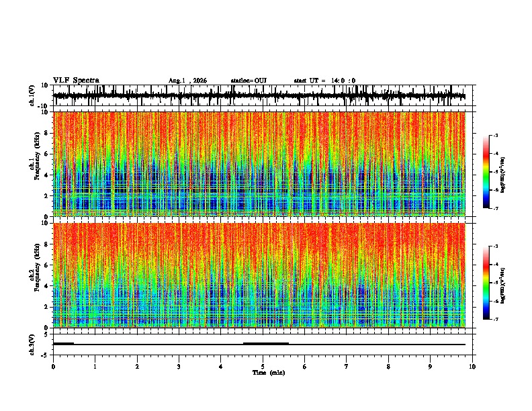Click the "-7" label on ch.1 color bar
This screenshot has height=411, width=532.
coord(496,208)
